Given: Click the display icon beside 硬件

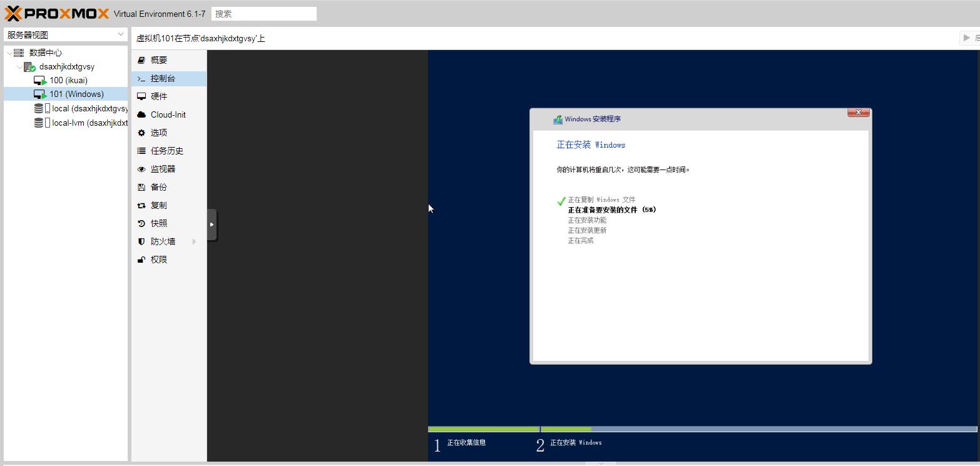Looking at the screenshot, I should point(141,96).
